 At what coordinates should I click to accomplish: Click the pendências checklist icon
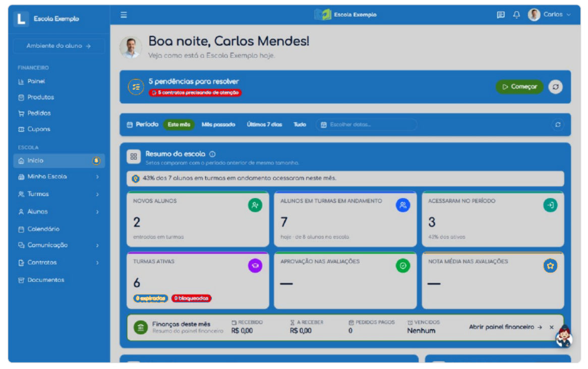point(136,87)
